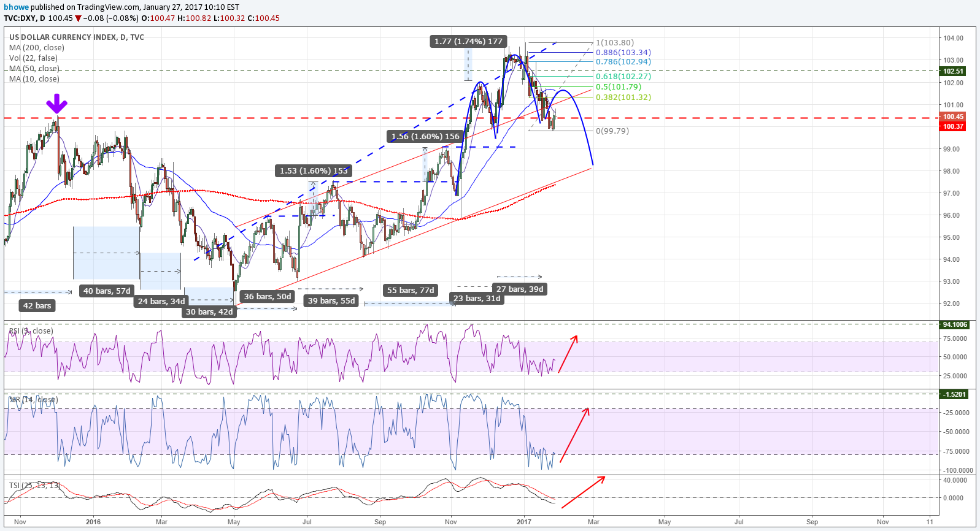Image resolution: width=980 pixels, height=531 pixels.
Task: Select the %R (14, close) pane label
Action: (x=33, y=399)
